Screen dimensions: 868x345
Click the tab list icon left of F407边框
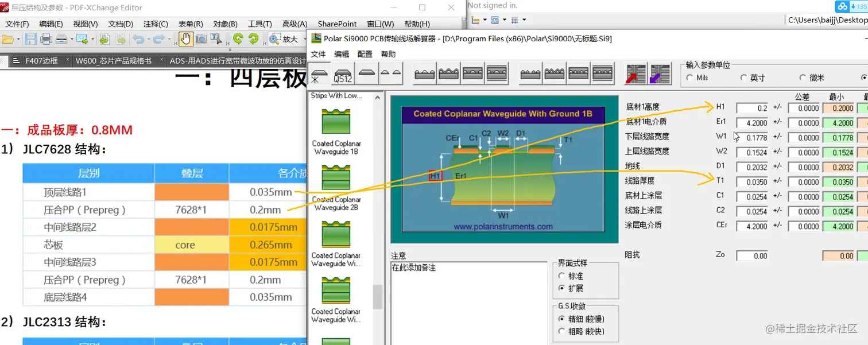[x=15, y=61]
